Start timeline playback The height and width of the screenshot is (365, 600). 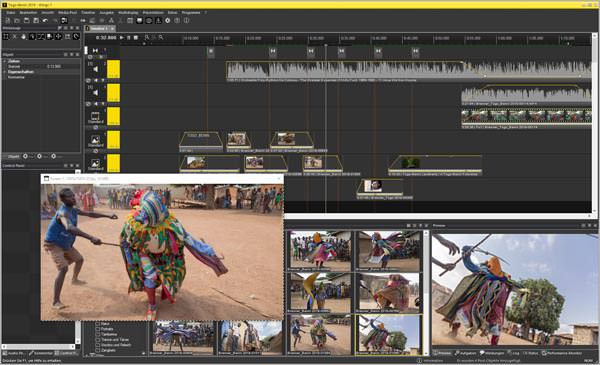pyautogui.click(x=122, y=38)
